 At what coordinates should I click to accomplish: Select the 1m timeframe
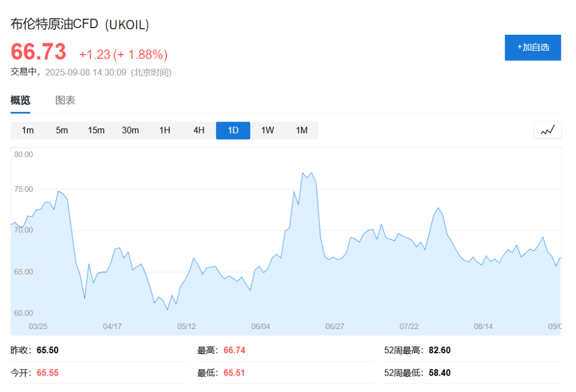point(28,130)
